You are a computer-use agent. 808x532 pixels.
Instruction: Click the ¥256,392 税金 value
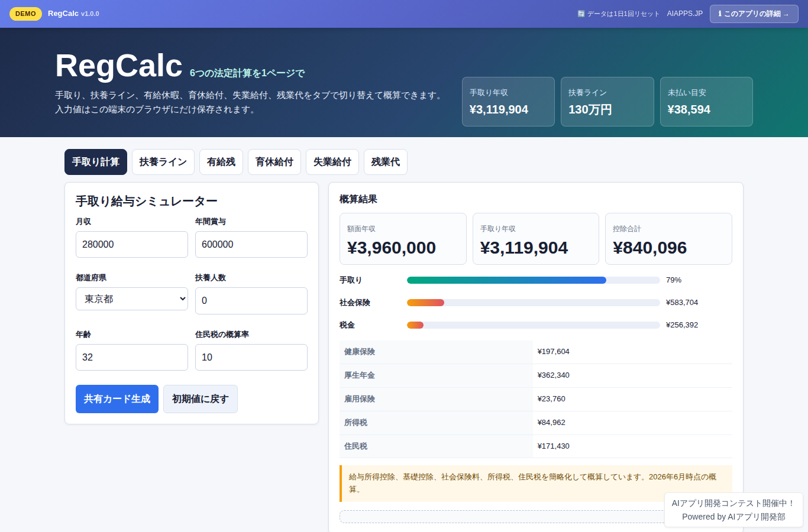click(682, 325)
